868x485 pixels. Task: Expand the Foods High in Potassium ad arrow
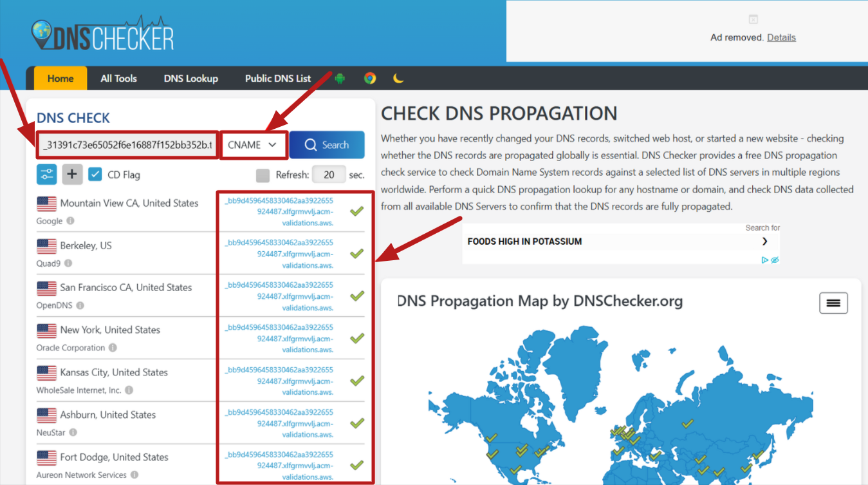[764, 242]
